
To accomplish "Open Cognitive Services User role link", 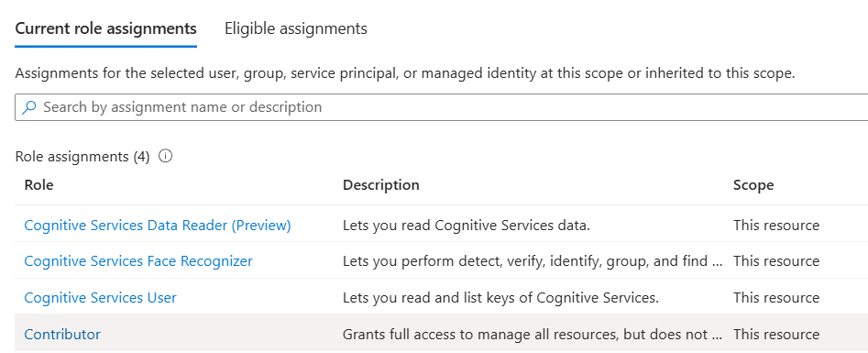I will coord(100,298).
